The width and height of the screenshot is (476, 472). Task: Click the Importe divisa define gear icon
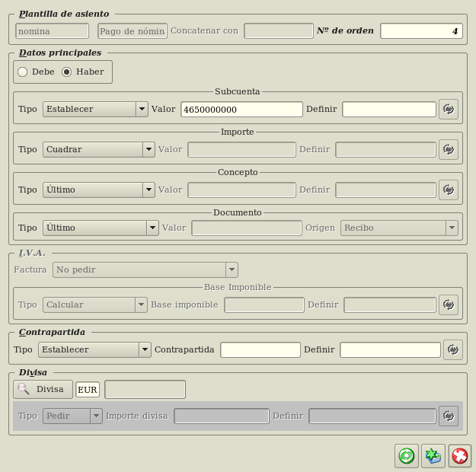tap(449, 416)
